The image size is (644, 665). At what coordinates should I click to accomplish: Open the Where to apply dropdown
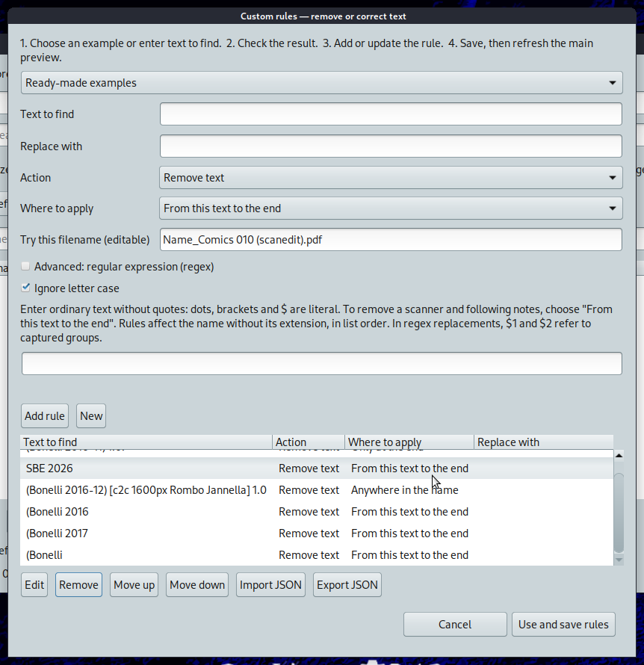pos(391,208)
